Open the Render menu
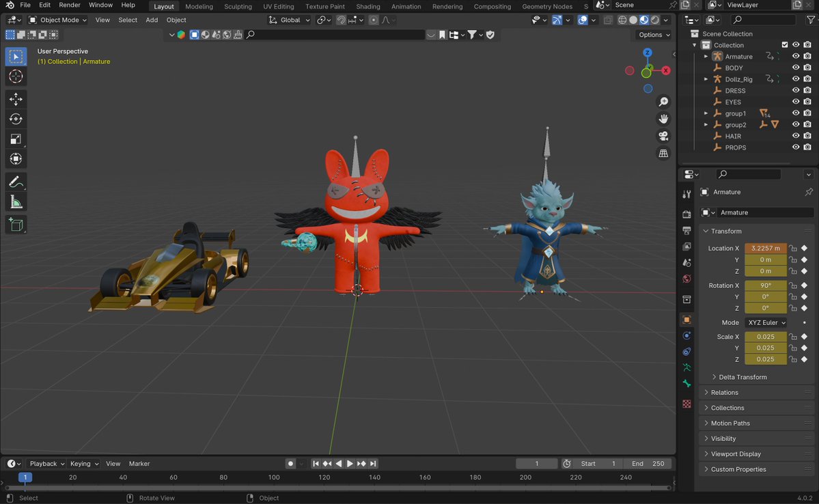The height and width of the screenshot is (504, 819). (70, 5)
